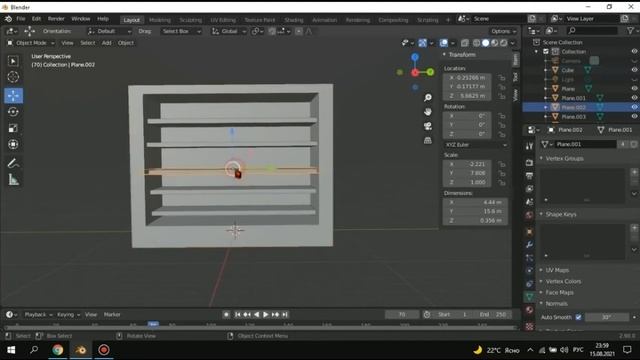The height and width of the screenshot is (360, 640).
Task: Open Output properties printer icon
Action: (x=529, y=176)
